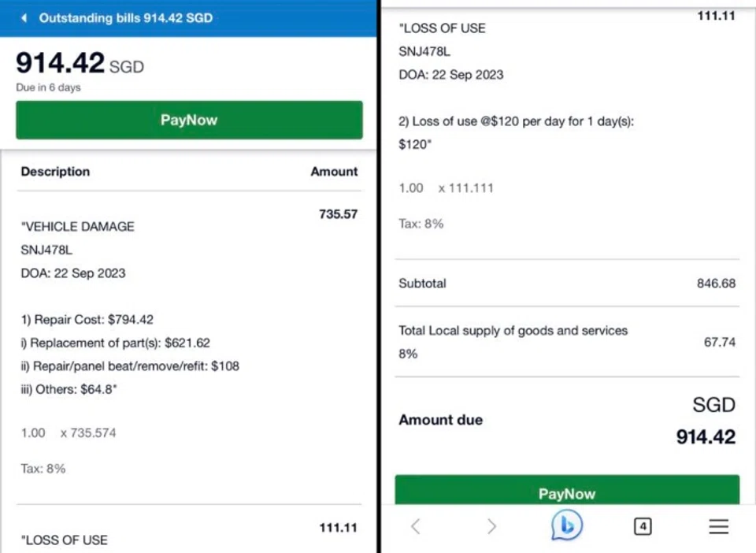756x553 pixels.
Task: Click the Description column header
Action: point(55,172)
